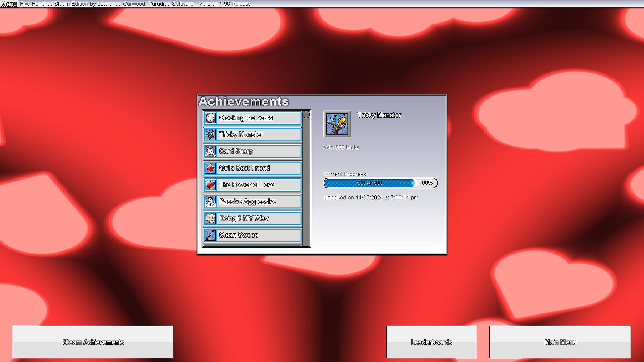Click the 500 of 500 progress bar
This screenshot has width=644, height=362.
[x=369, y=183]
